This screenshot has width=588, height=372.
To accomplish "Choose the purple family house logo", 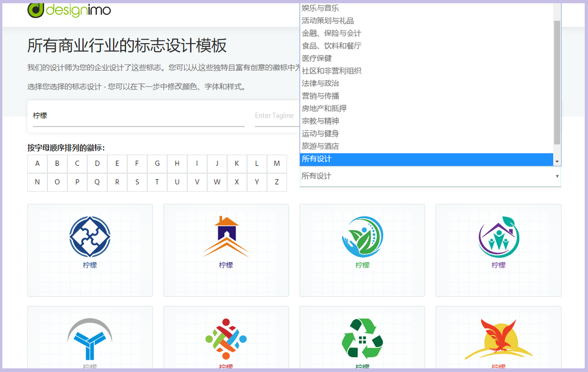I will (x=498, y=250).
